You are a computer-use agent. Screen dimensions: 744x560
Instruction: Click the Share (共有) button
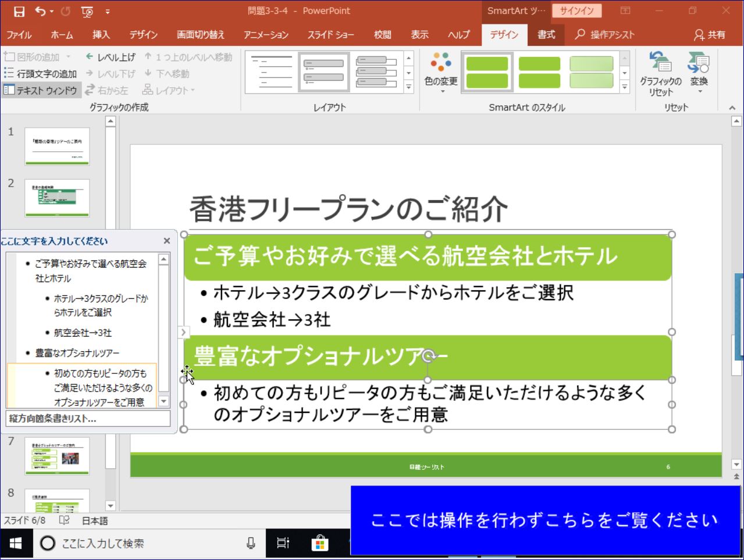pos(710,35)
